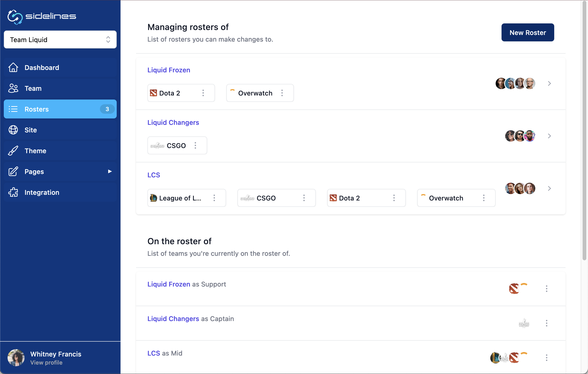Open the Team Liquid team selector
Viewport: 588px width, 374px height.
(60, 39)
